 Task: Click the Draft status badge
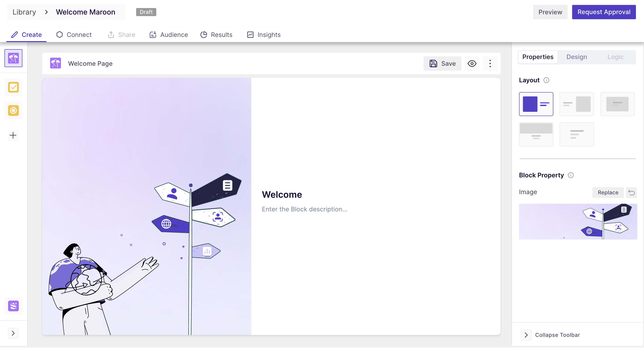(146, 12)
